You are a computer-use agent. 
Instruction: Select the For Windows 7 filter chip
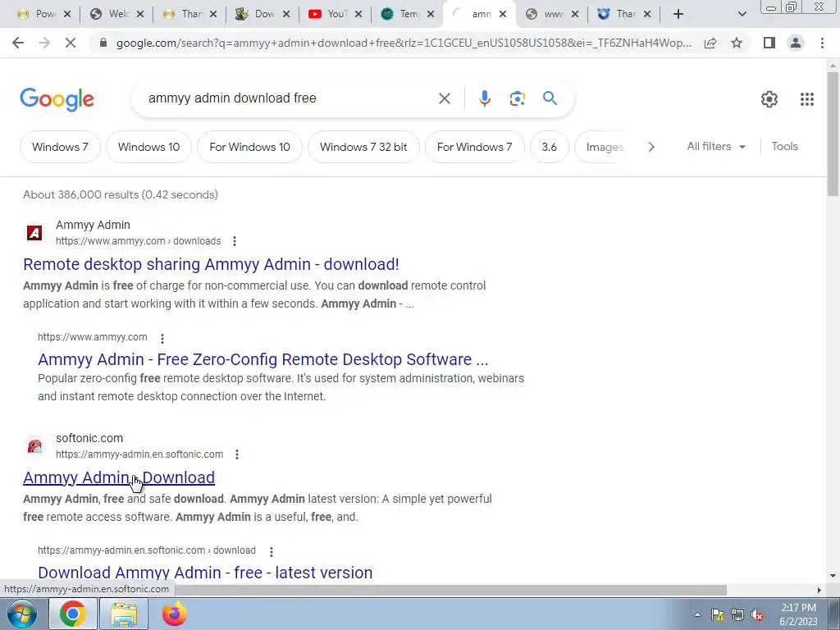pos(474,147)
